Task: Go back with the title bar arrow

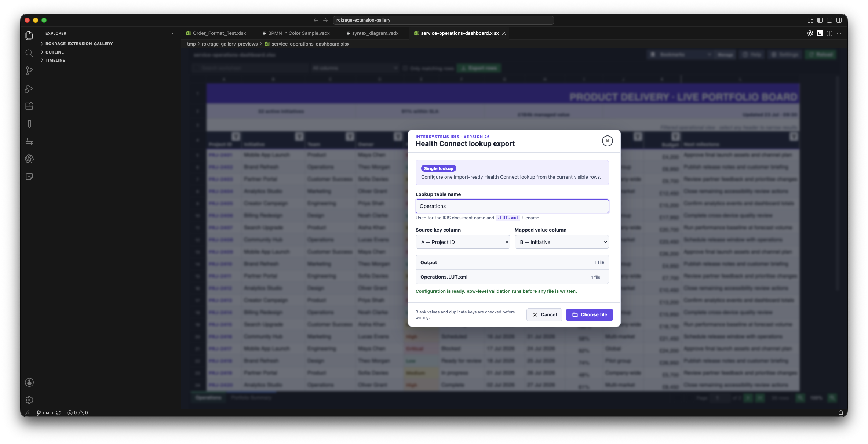Action: (x=316, y=20)
